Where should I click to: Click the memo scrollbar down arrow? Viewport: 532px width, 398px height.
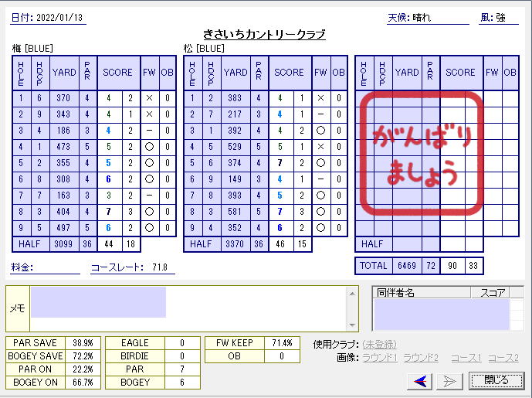[x=353, y=325]
